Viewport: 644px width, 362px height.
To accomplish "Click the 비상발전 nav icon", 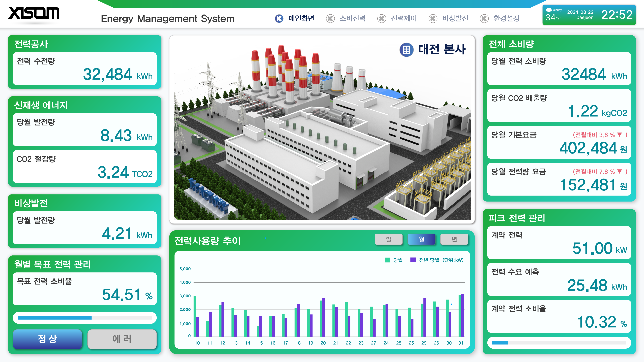I will click(x=433, y=18).
